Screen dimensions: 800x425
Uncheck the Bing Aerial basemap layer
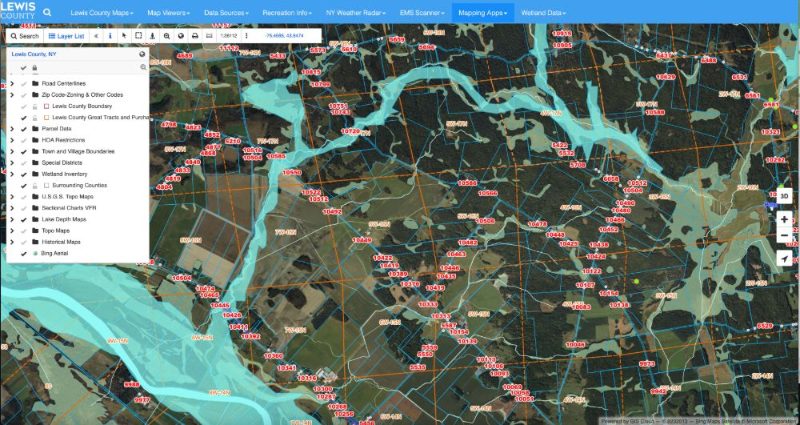(x=23, y=254)
